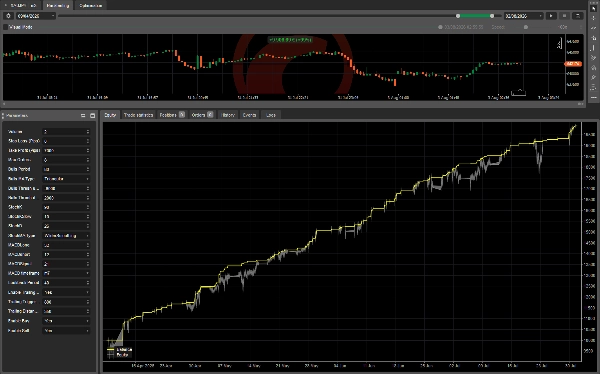
Task: Open the Positions tab
Action: [172, 115]
